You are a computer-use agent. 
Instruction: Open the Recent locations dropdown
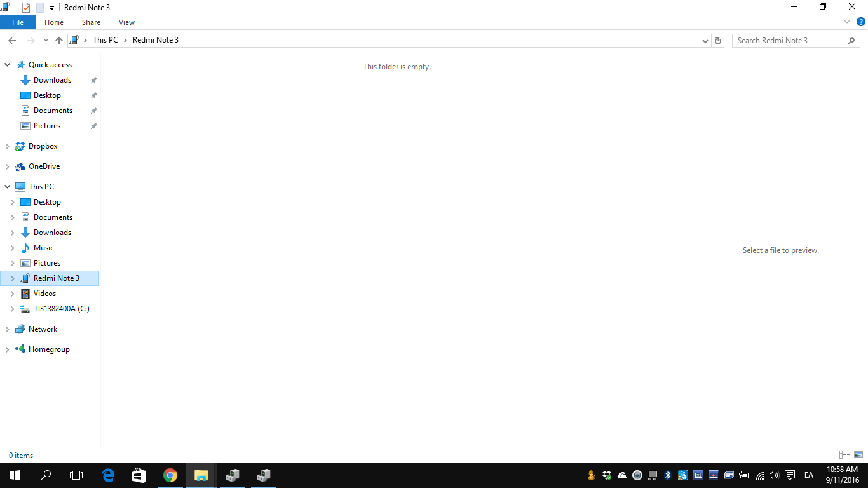46,40
